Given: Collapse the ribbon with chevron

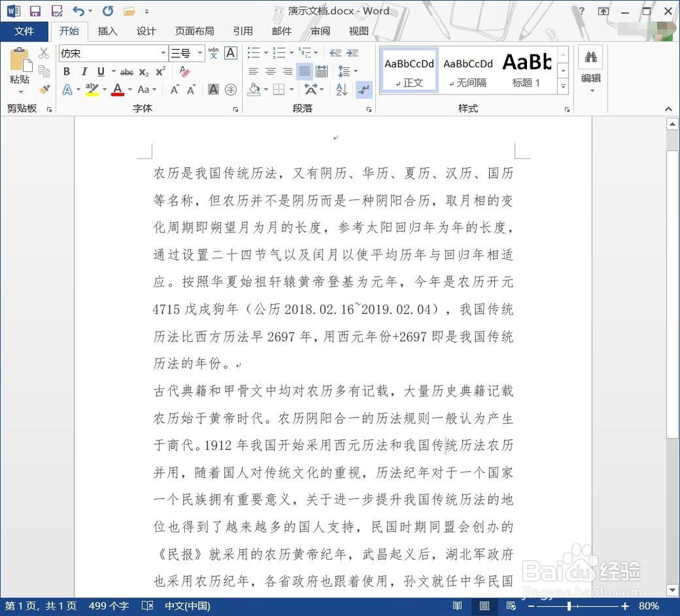Looking at the screenshot, I should [x=668, y=109].
